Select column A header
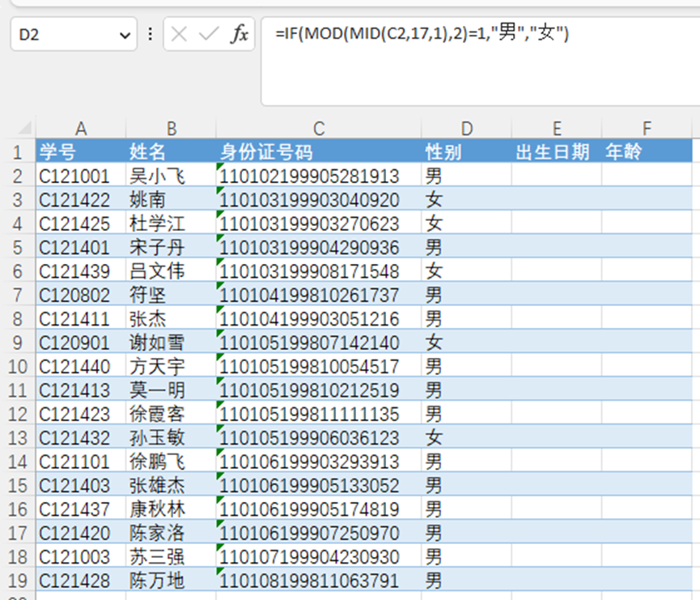 click(x=81, y=129)
